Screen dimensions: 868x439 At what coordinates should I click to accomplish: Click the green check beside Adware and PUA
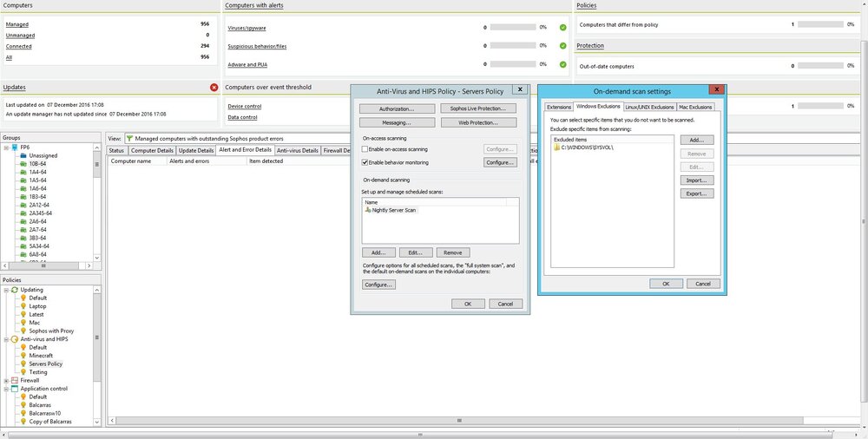[563, 64]
